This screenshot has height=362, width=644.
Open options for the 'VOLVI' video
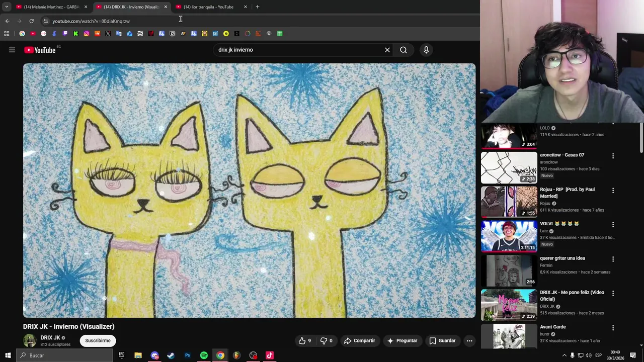coord(613,224)
